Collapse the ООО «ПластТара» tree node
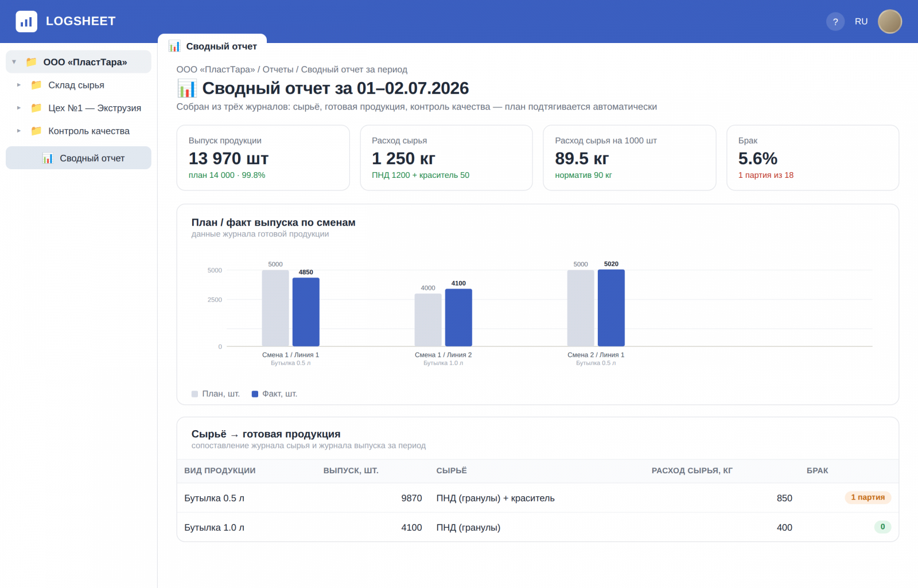 click(14, 62)
